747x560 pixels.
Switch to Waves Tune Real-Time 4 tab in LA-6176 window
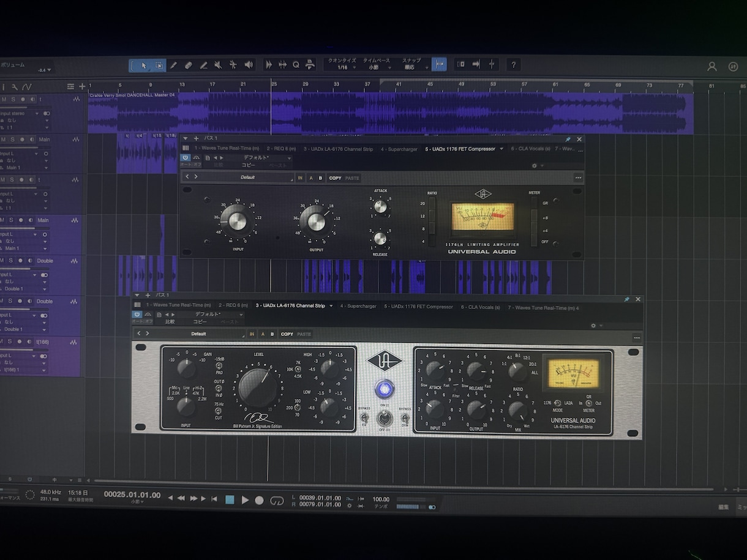(543, 308)
